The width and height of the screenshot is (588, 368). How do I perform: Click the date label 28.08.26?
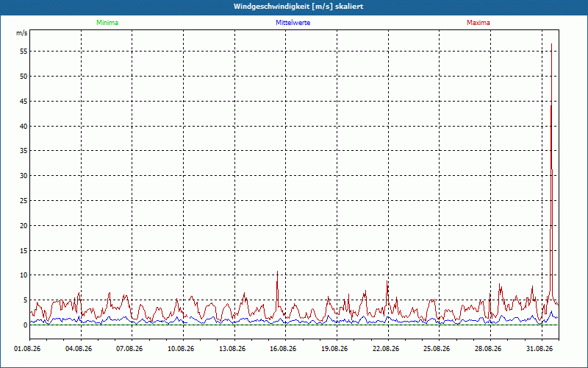488,349
